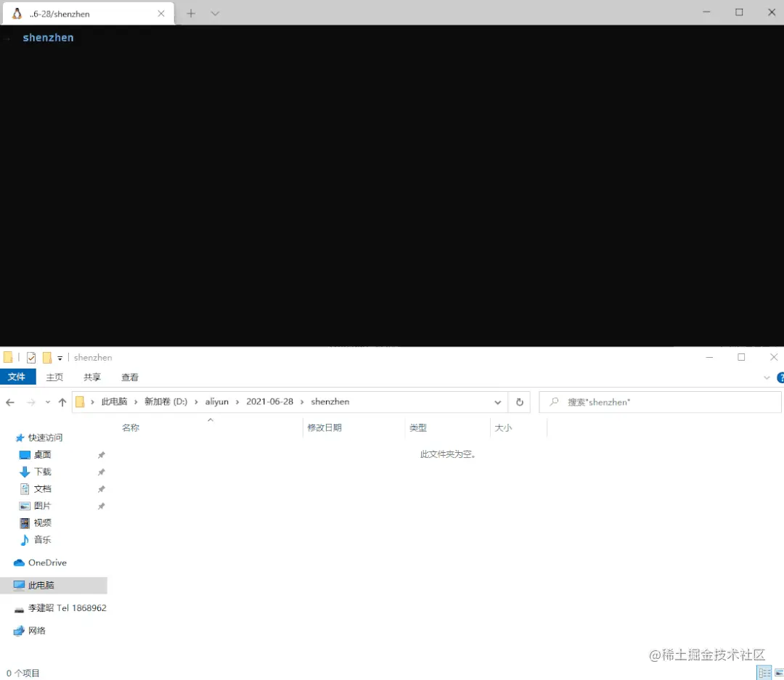Image resolution: width=784 pixels, height=680 pixels.
Task: Click aliyun in the address breadcrumb
Action: tap(216, 401)
